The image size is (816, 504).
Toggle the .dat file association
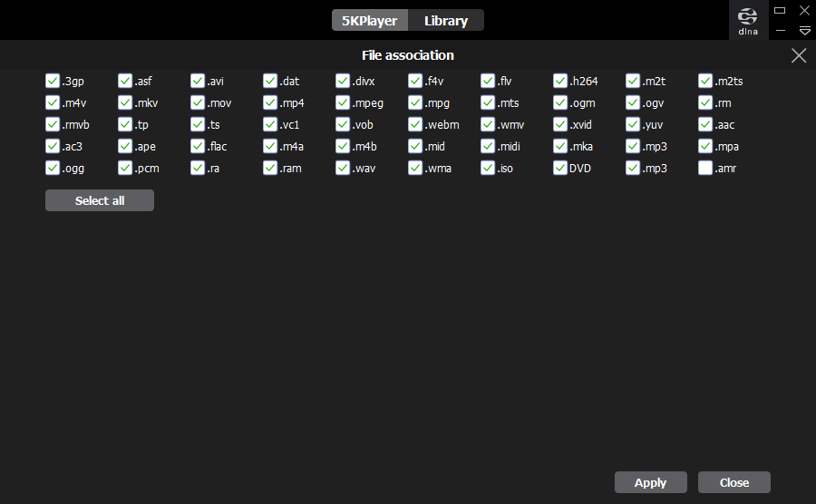tap(270, 81)
